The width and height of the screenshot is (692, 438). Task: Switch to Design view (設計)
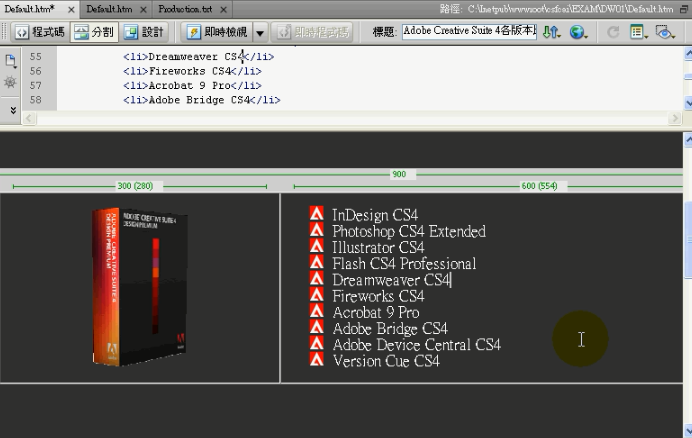[144, 32]
